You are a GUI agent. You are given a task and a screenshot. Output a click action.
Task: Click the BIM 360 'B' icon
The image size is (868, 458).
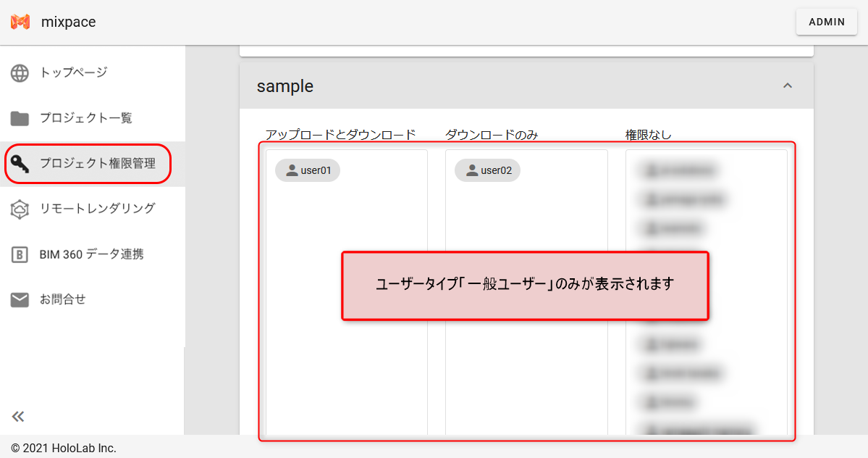20,254
